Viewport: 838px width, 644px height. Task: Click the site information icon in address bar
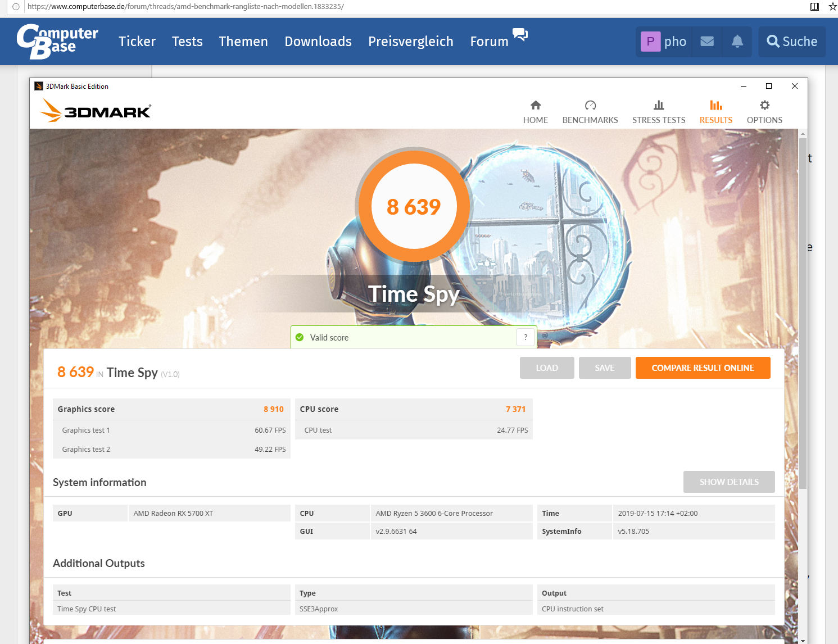[x=16, y=7]
